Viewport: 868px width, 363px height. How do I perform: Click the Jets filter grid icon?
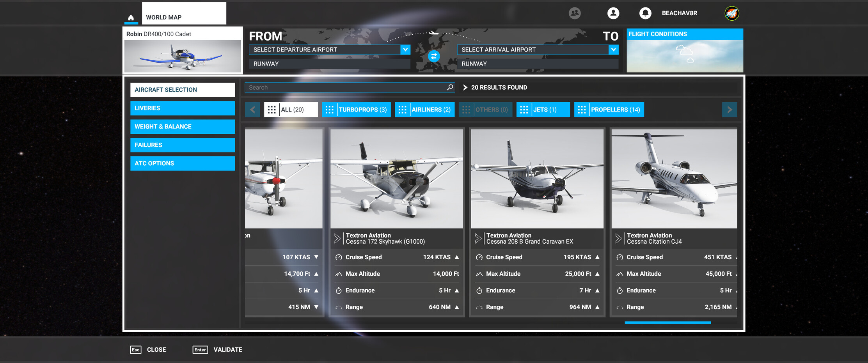point(524,110)
